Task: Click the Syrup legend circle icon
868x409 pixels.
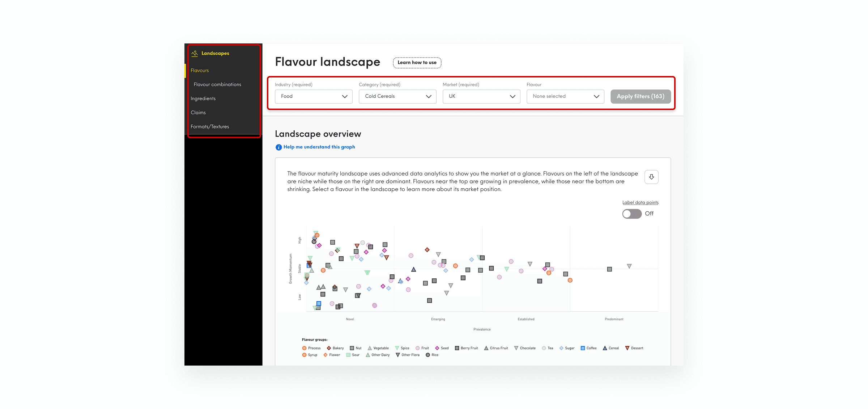Action: pos(304,355)
